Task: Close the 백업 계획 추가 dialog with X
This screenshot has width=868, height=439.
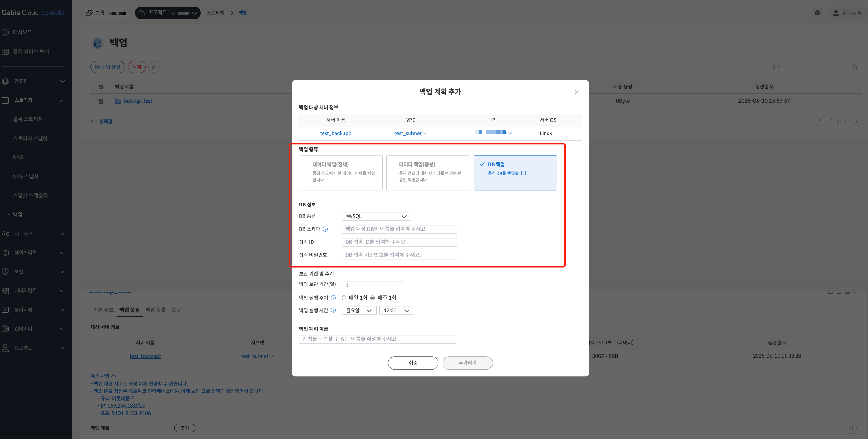Action: click(577, 92)
